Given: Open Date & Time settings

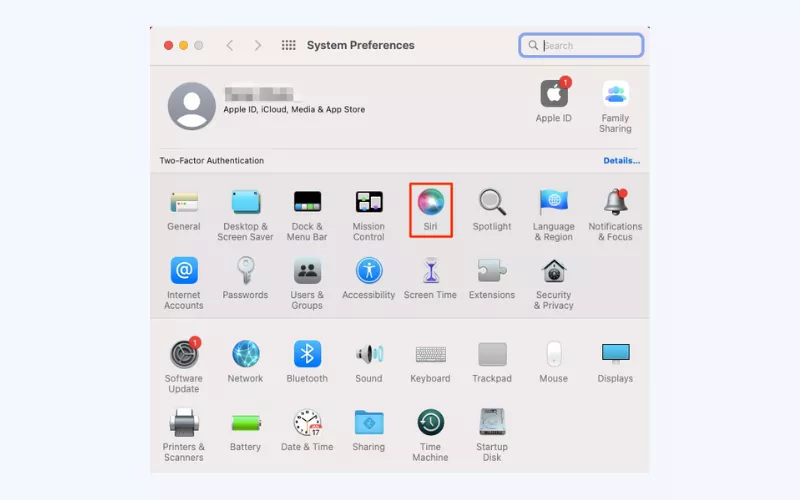Looking at the screenshot, I should [x=307, y=430].
